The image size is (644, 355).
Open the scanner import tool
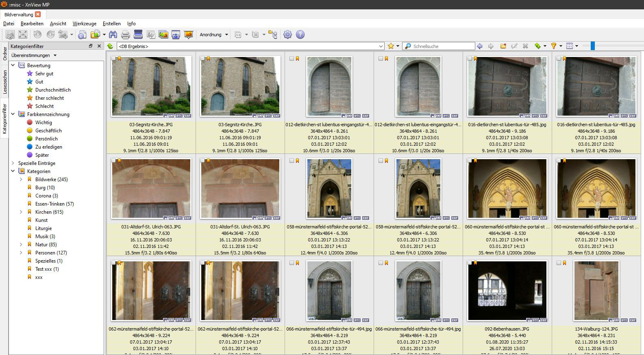138,35
